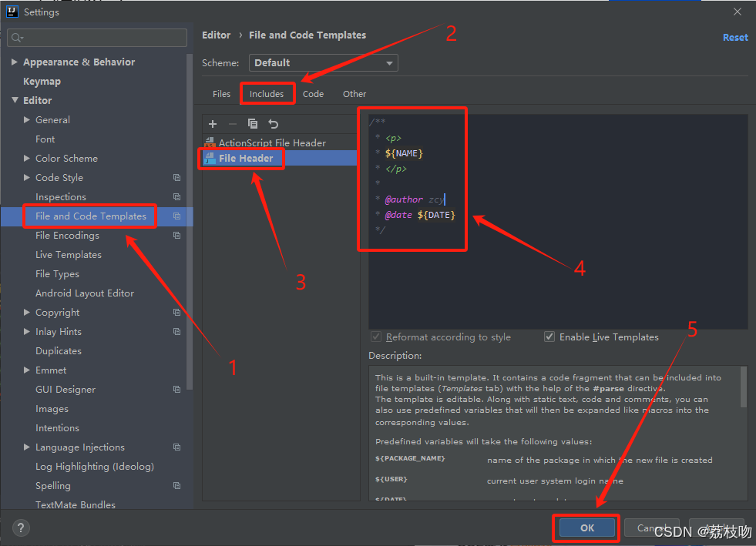The height and width of the screenshot is (546, 756).
Task: Open Inspections settings
Action: 61,197
